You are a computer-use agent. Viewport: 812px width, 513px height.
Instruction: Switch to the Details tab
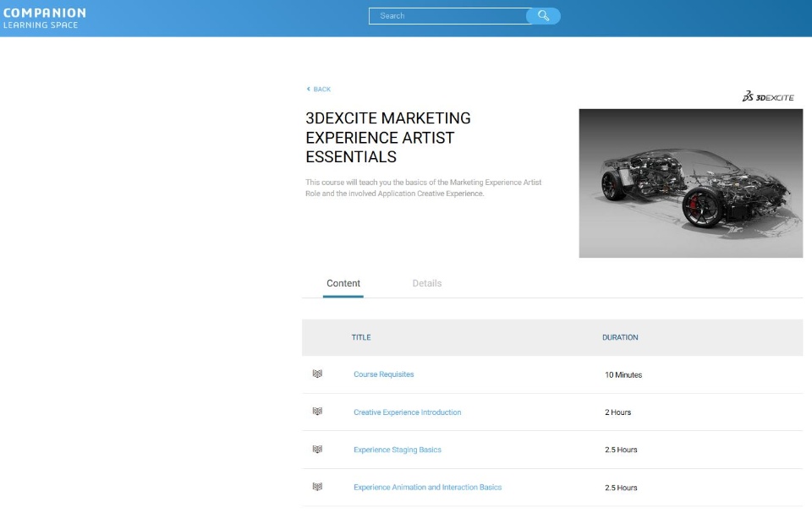(x=426, y=283)
